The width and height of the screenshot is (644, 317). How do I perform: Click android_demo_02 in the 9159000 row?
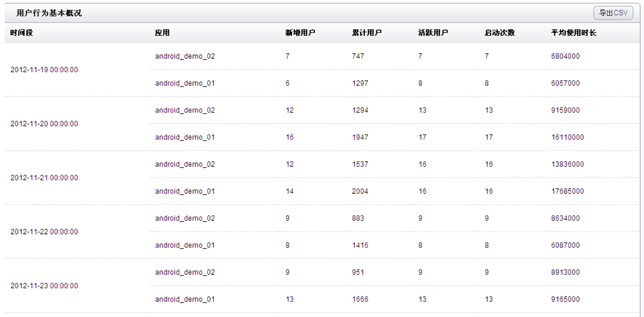click(x=185, y=110)
